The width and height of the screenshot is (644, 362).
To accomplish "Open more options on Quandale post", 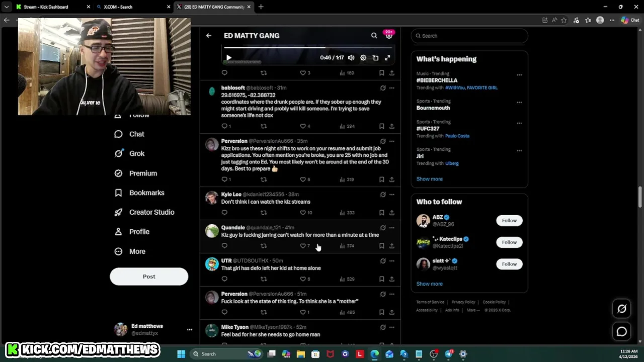I will [x=392, y=228].
